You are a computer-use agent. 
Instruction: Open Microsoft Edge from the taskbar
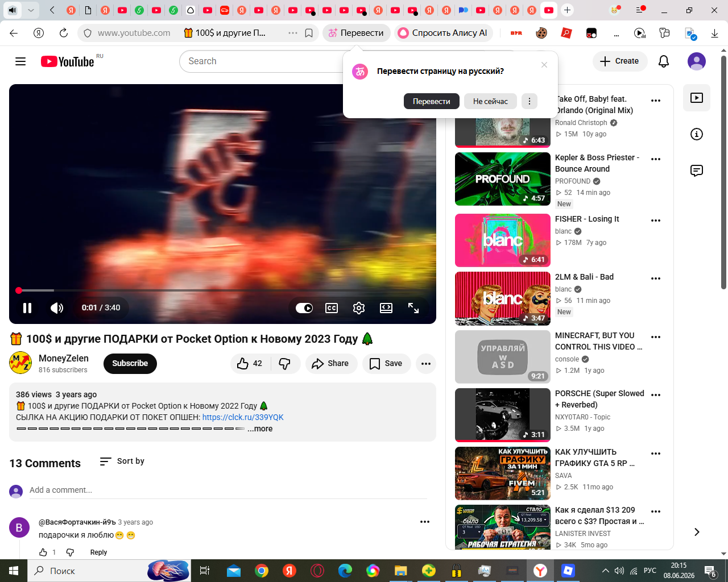(x=345, y=571)
